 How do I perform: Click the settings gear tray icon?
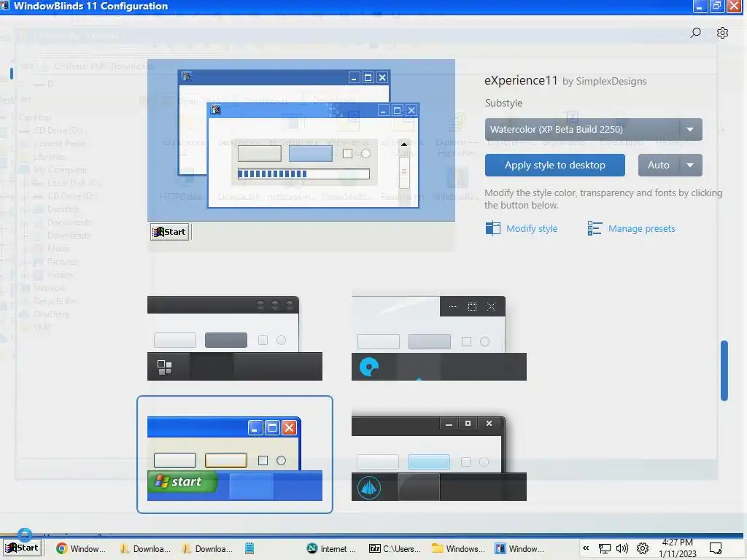tap(643, 548)
